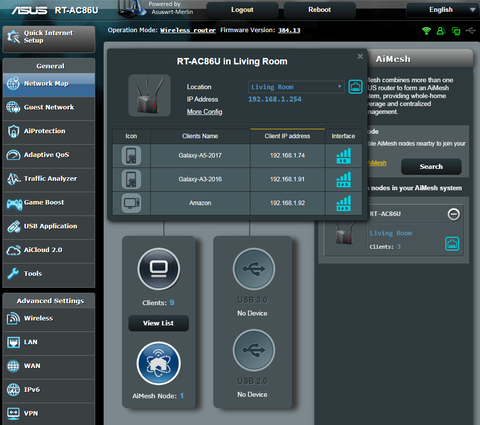Open the More Config link

click(x=204, y=112)
